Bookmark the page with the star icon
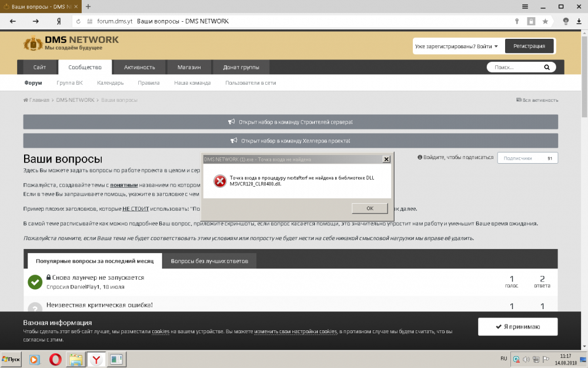Viewport: 588px width, 368px height. tap(545, 21)
